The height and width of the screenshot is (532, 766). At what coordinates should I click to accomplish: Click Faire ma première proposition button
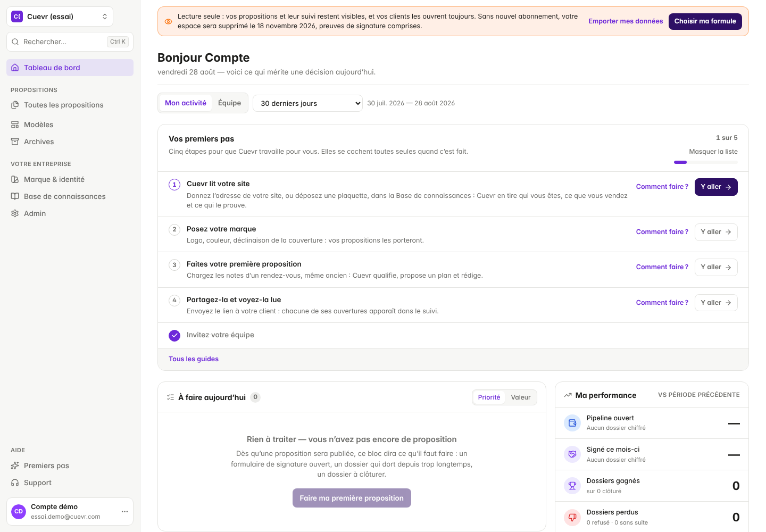point(352,498)
